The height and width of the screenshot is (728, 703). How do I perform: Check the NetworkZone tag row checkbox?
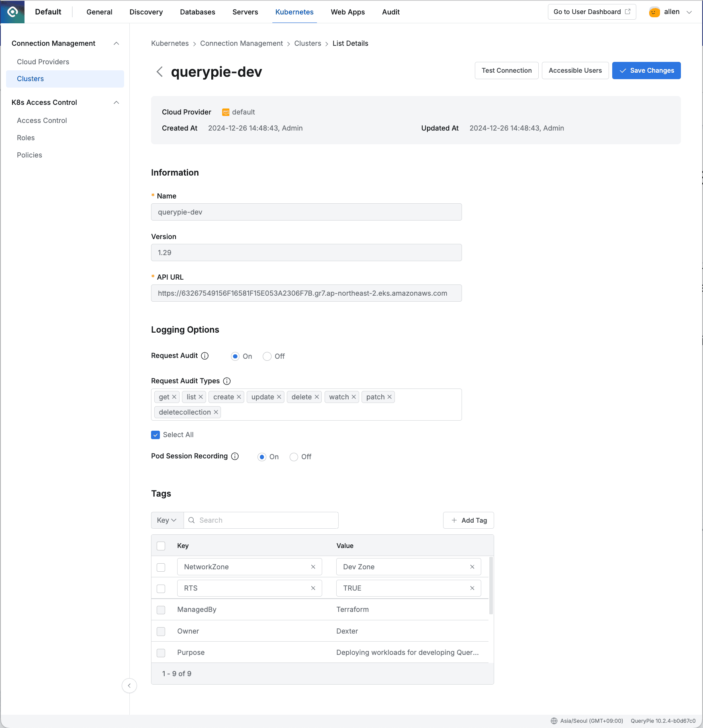click(161, 567)
